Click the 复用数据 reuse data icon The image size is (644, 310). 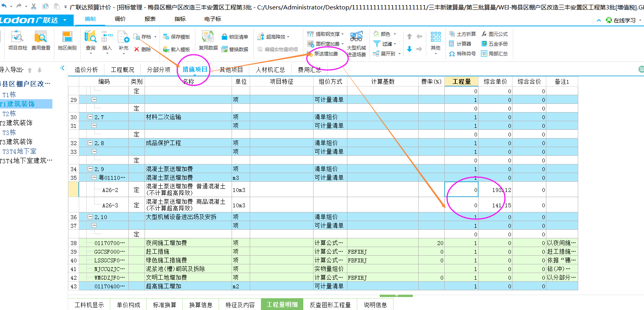[x=208, y=37]
